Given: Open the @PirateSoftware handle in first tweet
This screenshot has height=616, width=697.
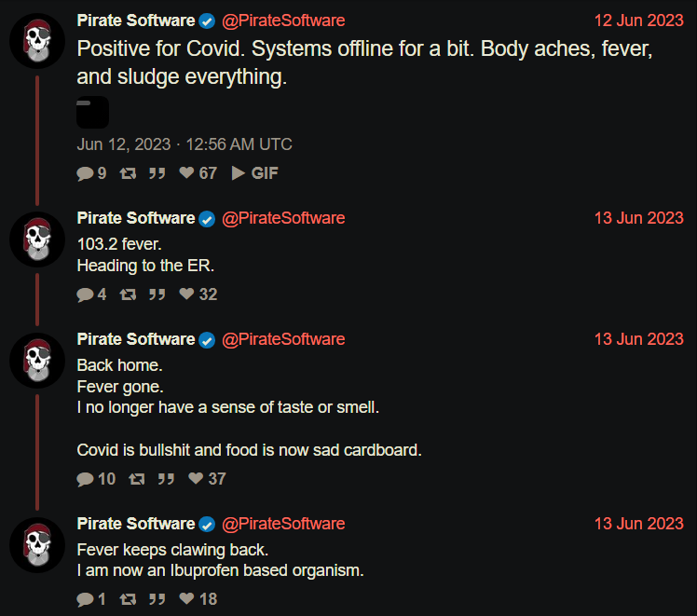Looking at the screenshot, I should coord(283,21).
